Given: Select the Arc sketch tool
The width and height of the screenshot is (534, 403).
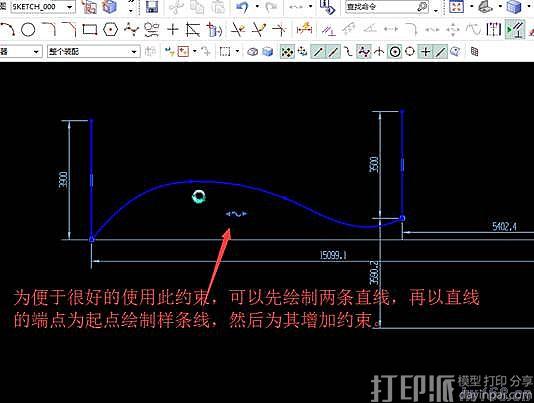Looking at the screenshot, I should point(7,30).
